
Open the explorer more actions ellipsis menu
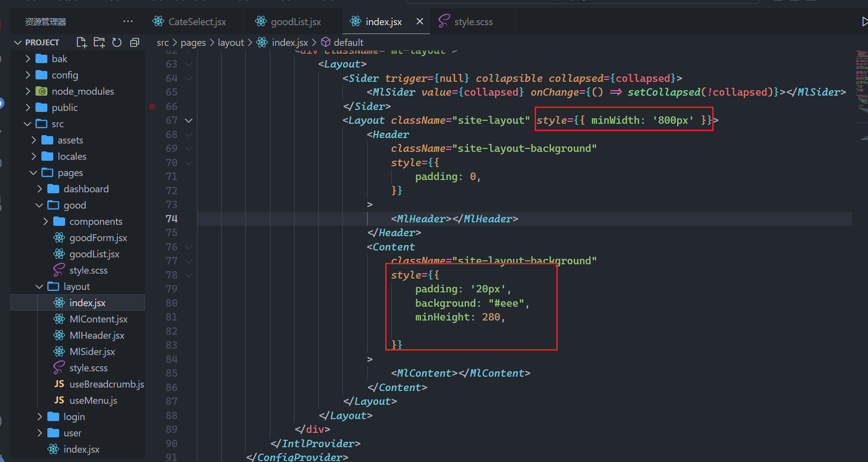(128, 21)
